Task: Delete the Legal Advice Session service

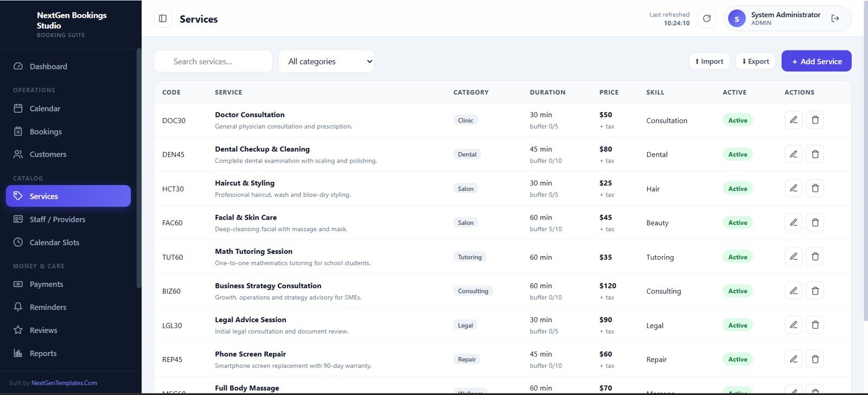Action: tap(815, 325)
